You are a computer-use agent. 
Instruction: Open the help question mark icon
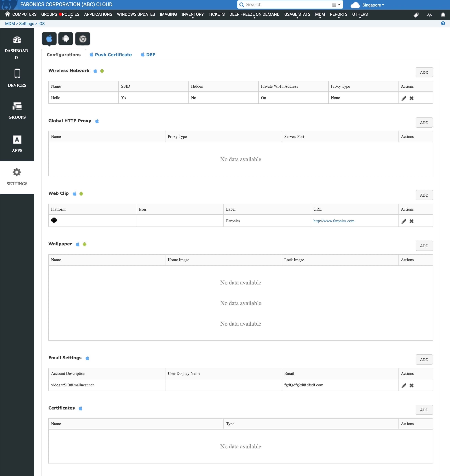443,23
